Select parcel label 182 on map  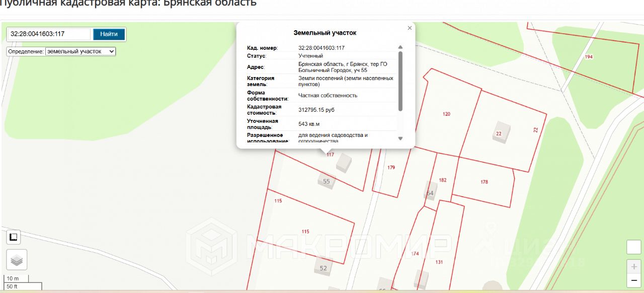(443, 180)
